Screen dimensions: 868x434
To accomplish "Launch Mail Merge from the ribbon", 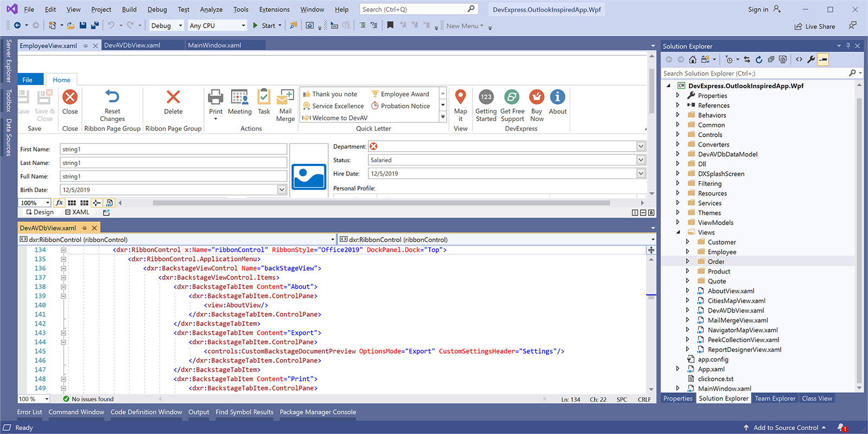I will pos(285,105).
